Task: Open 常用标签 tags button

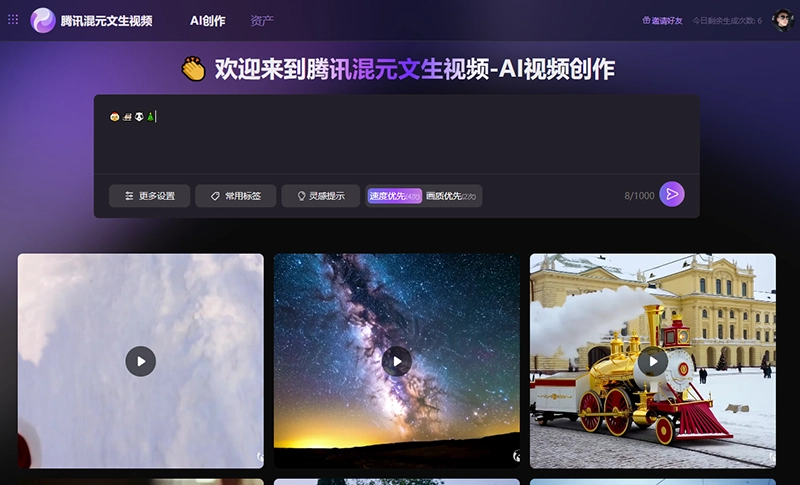Action: [236, 196]
